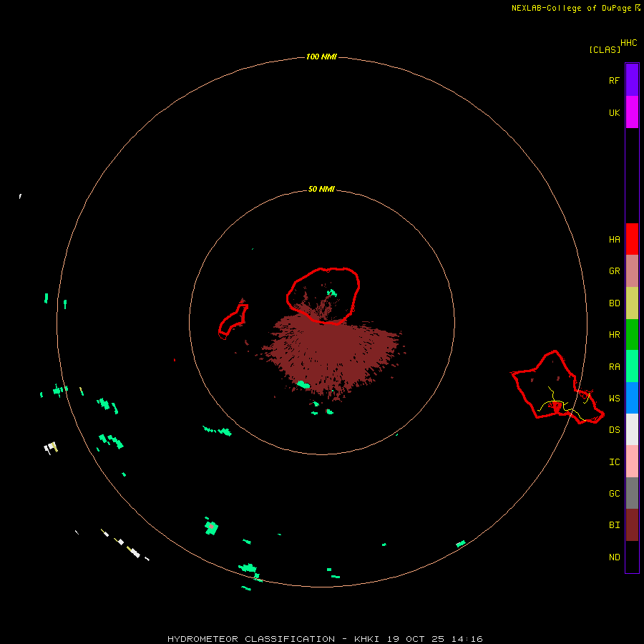
Task: Click the green rain echo with pink core
Action: [x=211, y=527]
